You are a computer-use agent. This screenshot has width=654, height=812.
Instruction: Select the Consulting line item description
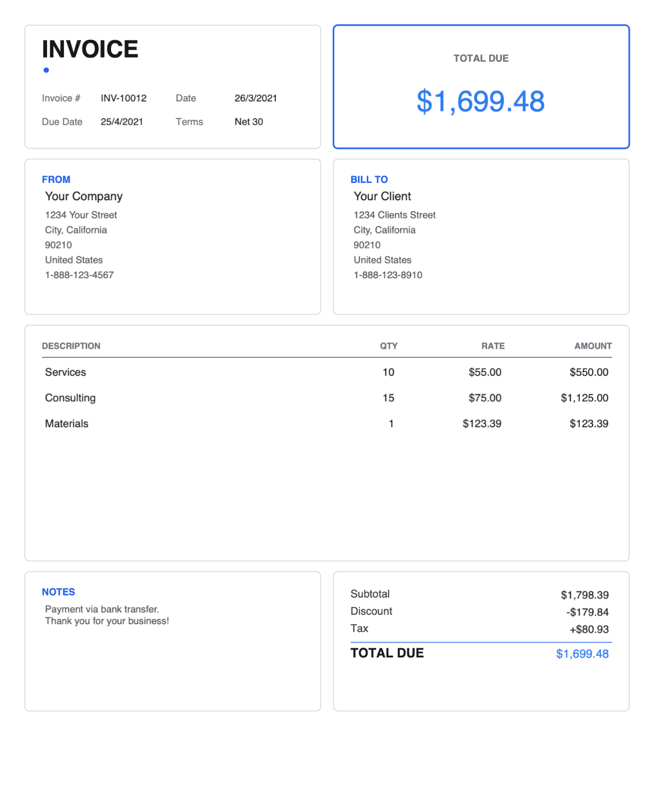pyautogui.click(x=70, y=398)
